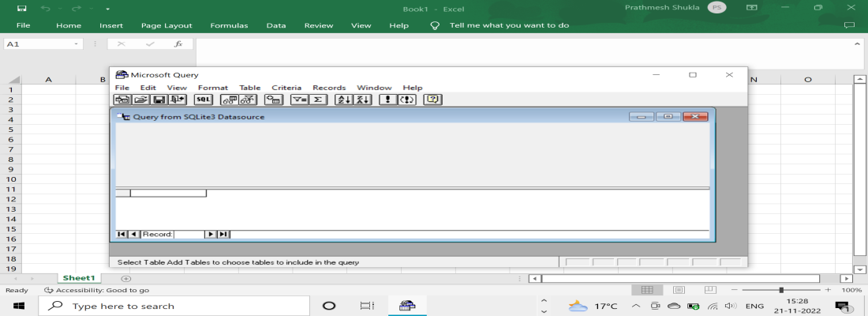Open Microsoft Query Table menu

point(249,88)
